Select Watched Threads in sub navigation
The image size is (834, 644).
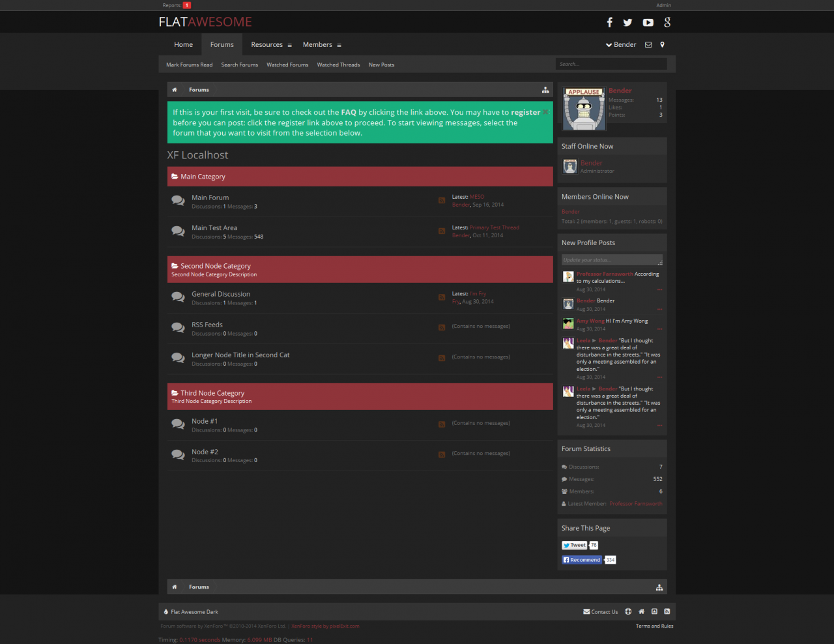(x=338, y=65)
